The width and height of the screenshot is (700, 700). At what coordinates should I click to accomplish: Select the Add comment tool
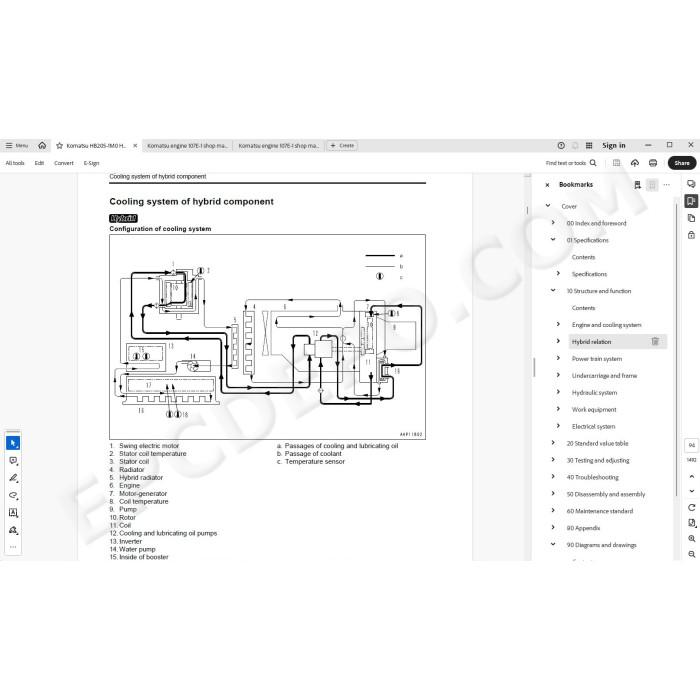click(13, 460)
